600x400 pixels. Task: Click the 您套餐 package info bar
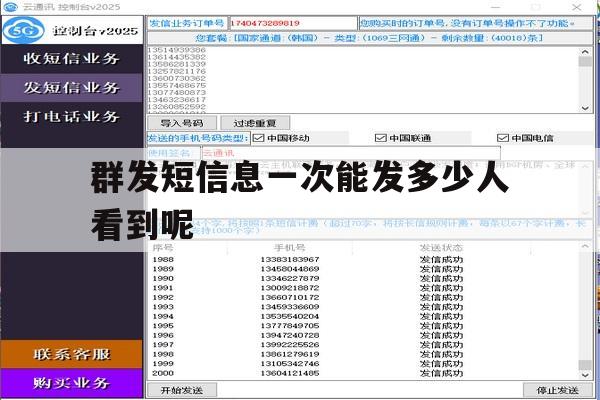(370, 38)
